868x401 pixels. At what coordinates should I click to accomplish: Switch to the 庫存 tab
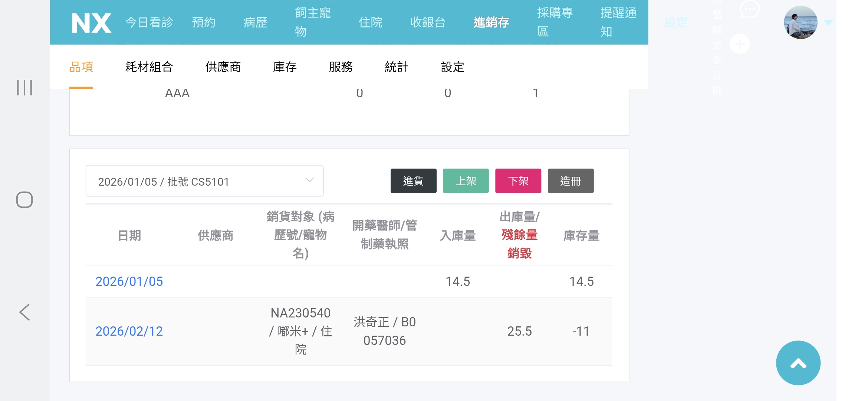(285, 67)
